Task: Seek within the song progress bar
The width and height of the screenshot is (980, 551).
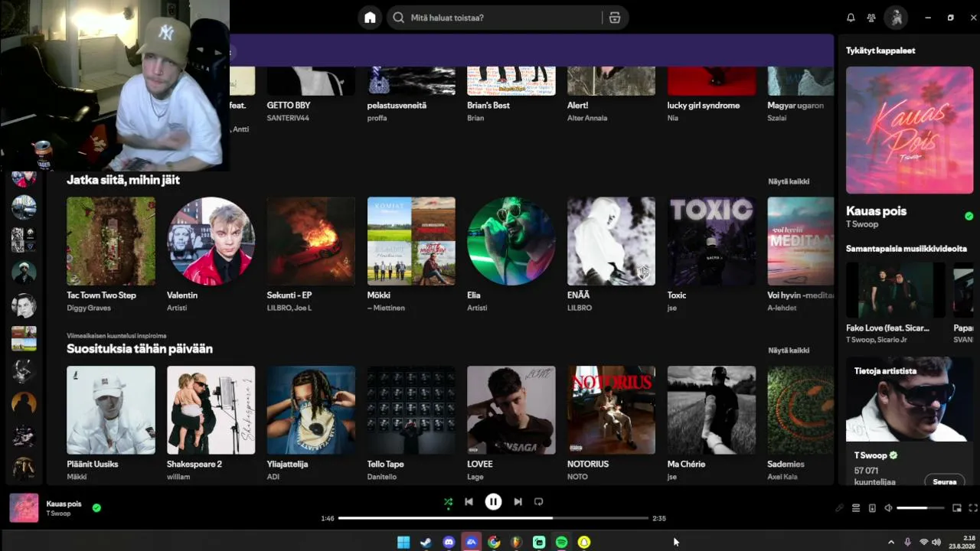Action: pyautogui.click(x=493, y=518)
